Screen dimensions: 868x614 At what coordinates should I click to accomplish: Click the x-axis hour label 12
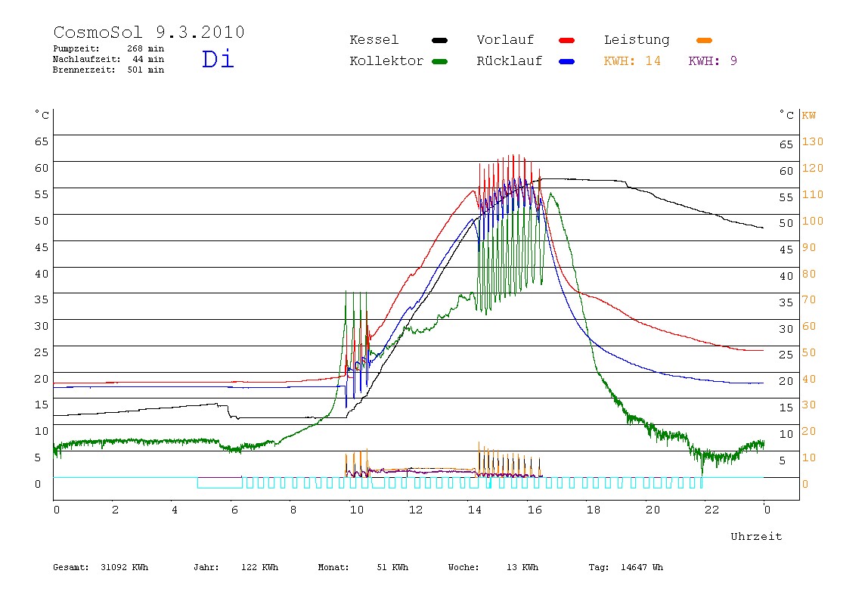pos(416,510)
